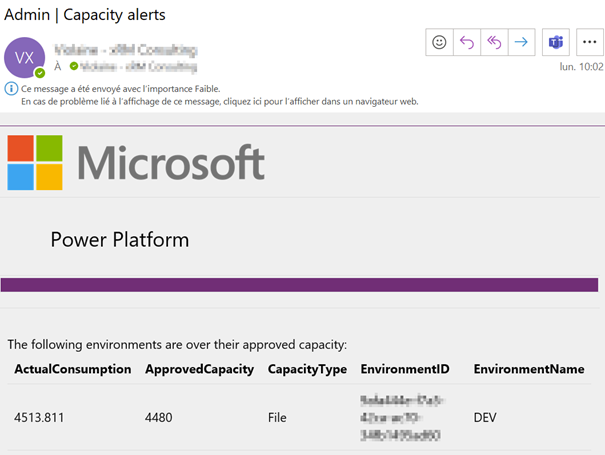
Task: Click the green presence status badge on avatar
Action: (40, 73)
